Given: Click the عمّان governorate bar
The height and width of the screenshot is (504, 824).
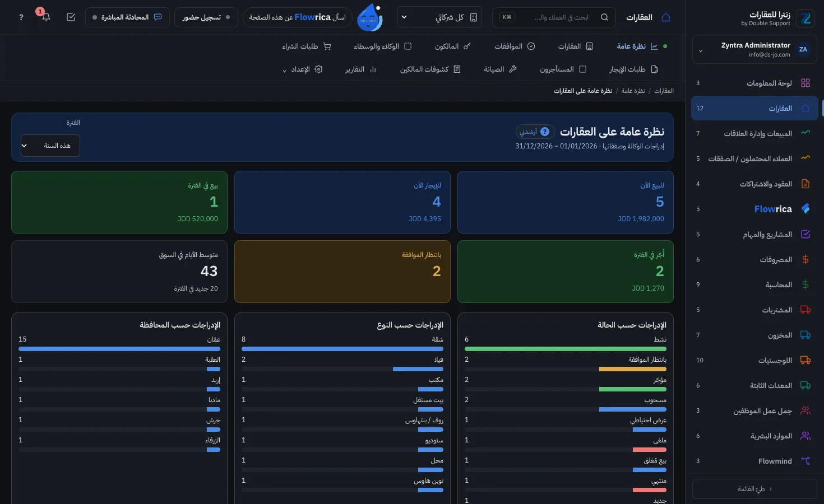Looking at the screenshot, I should (119, 349).
